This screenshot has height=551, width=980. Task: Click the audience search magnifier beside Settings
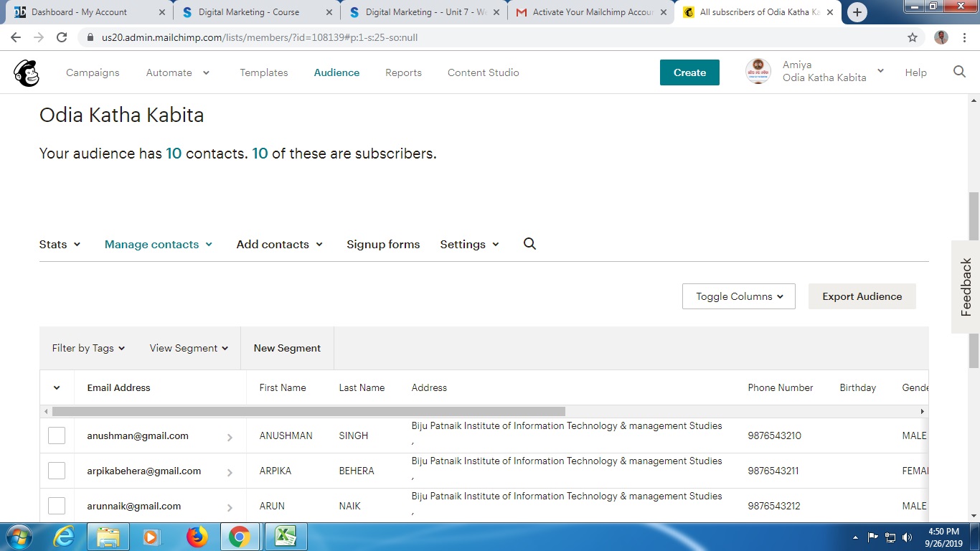coord(529,244)
